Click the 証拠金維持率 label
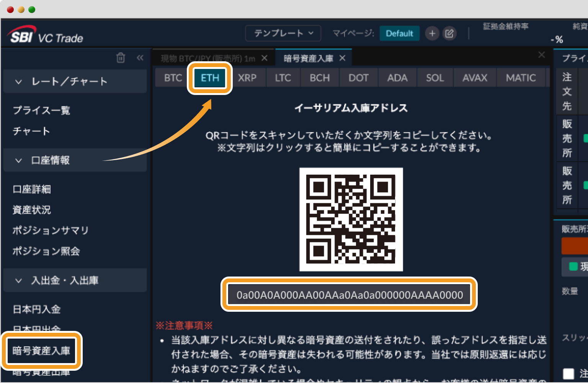 (506, 26)
